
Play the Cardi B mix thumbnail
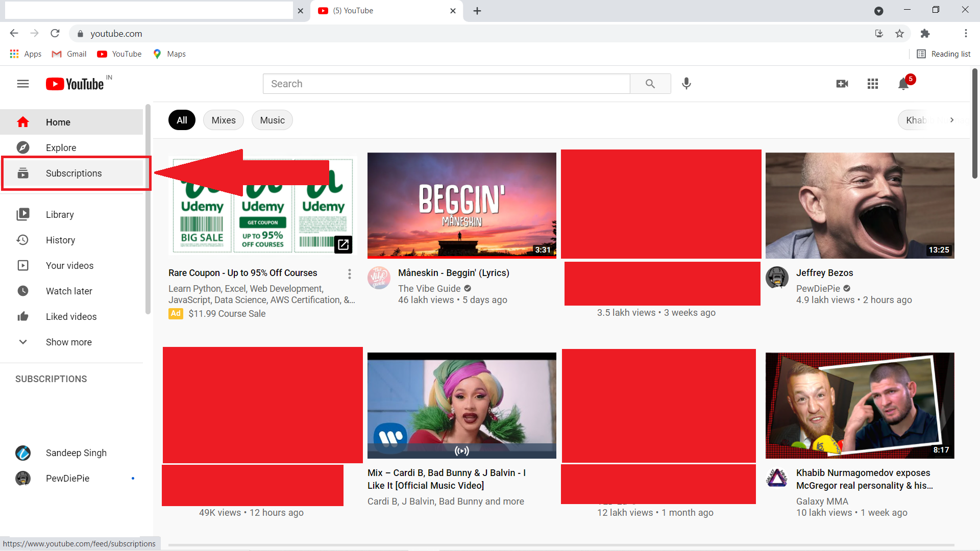click(462, 406)
